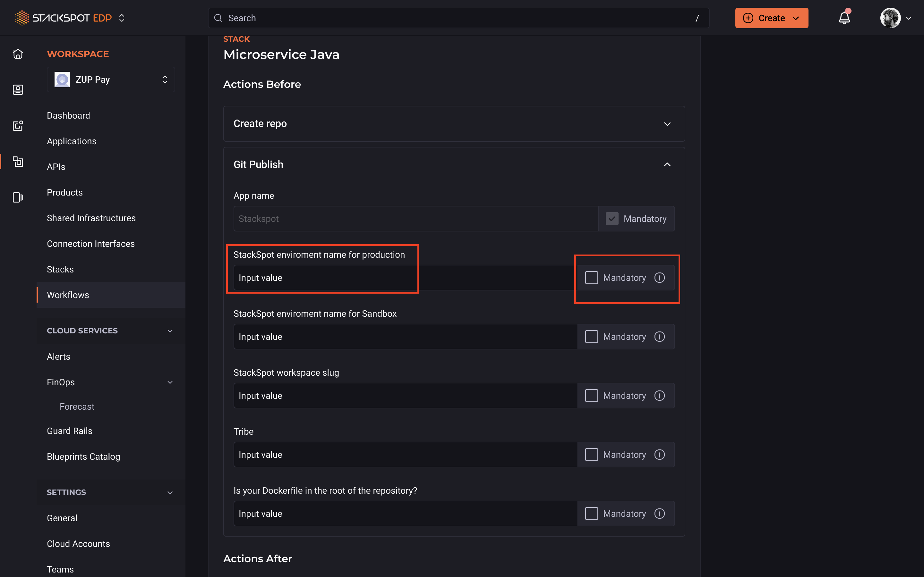This screenshot has width=924, height=577.
Task: Open the user avatar profile menu
Action: (x=895, y=18)
